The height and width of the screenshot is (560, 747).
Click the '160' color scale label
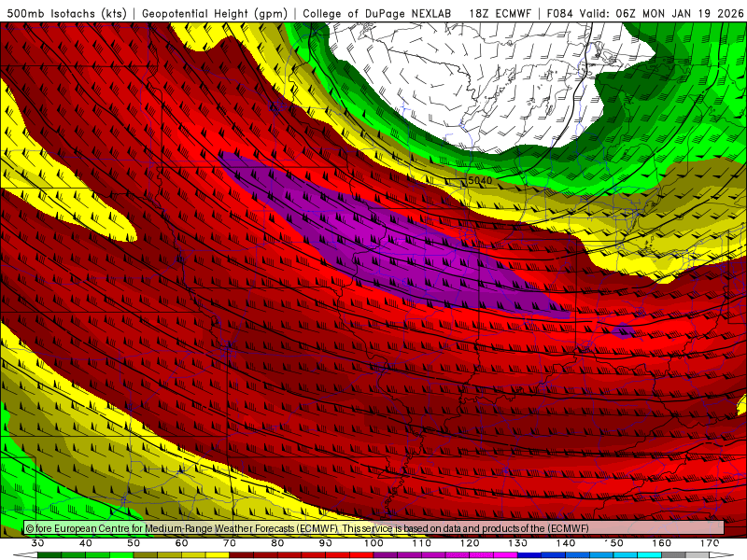(x=662, y=543)
